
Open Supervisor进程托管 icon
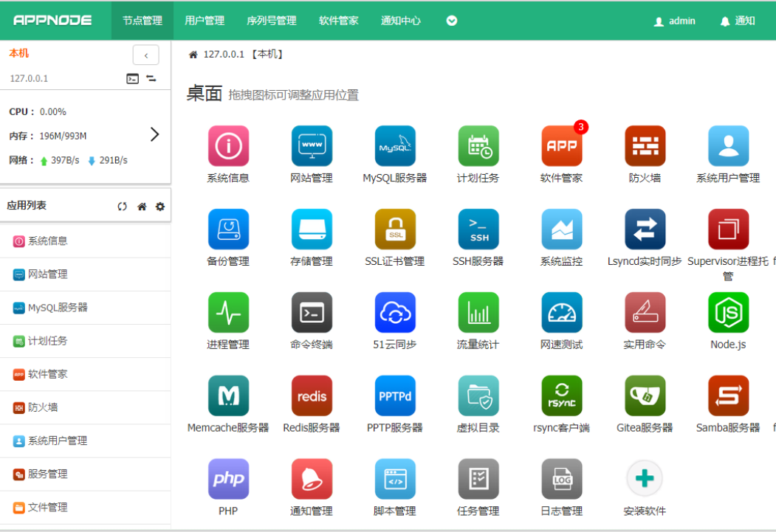(728, 229)
